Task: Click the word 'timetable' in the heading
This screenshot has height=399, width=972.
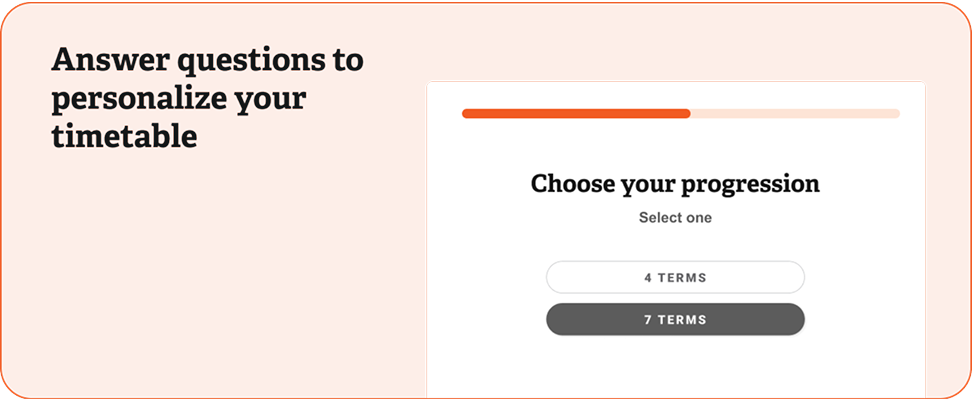Action: pyautogui.click(x=124, y=136)
